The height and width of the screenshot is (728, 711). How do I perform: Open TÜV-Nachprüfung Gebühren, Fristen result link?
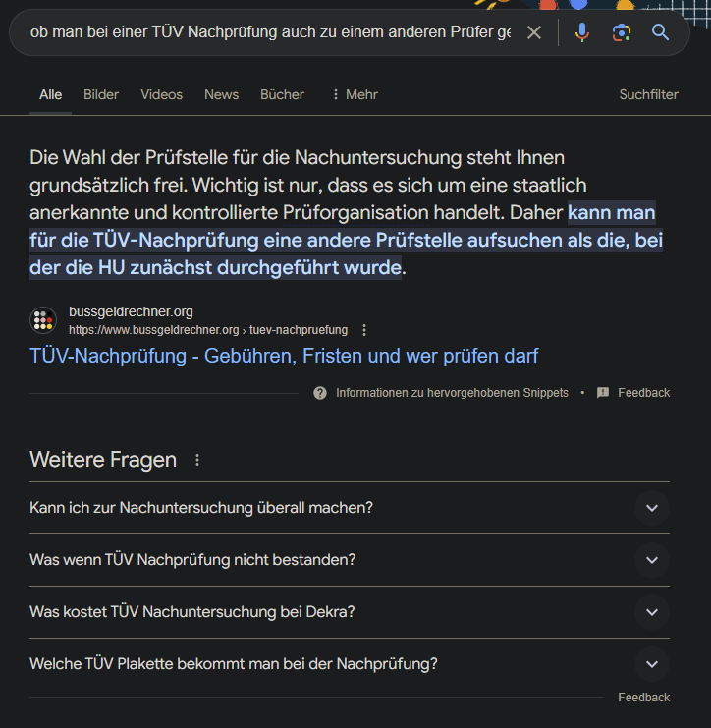[284, 356]
